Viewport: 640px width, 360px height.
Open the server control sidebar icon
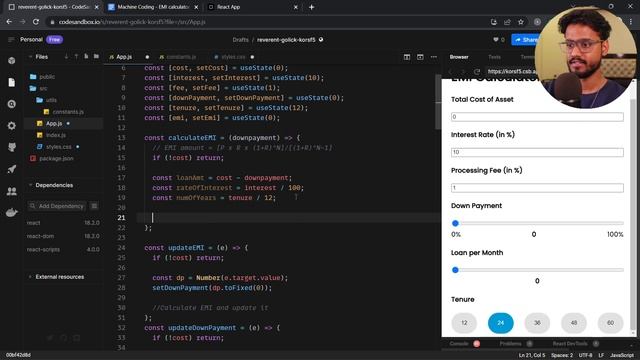(x=11, y=212)
